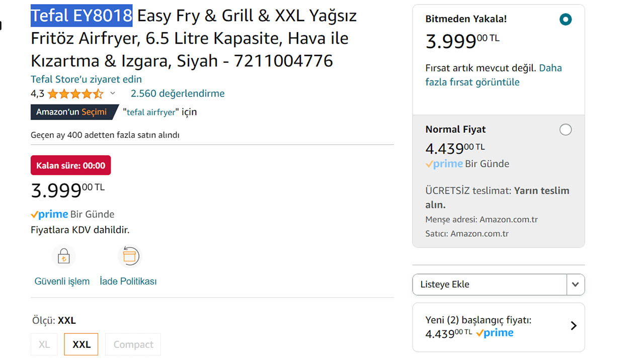The image size is (644, 362).
Task: Select the Compact size tab
Action: (133, 344)
